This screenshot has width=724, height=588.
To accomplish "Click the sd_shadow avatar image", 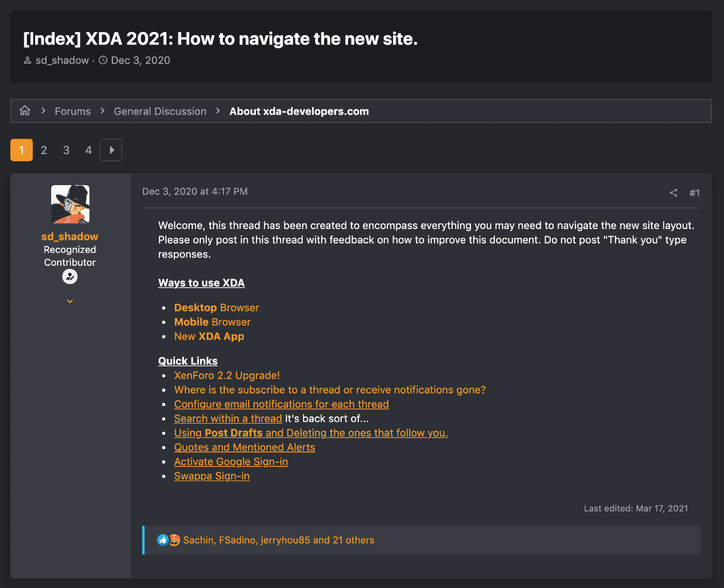I will pos(70,204).
